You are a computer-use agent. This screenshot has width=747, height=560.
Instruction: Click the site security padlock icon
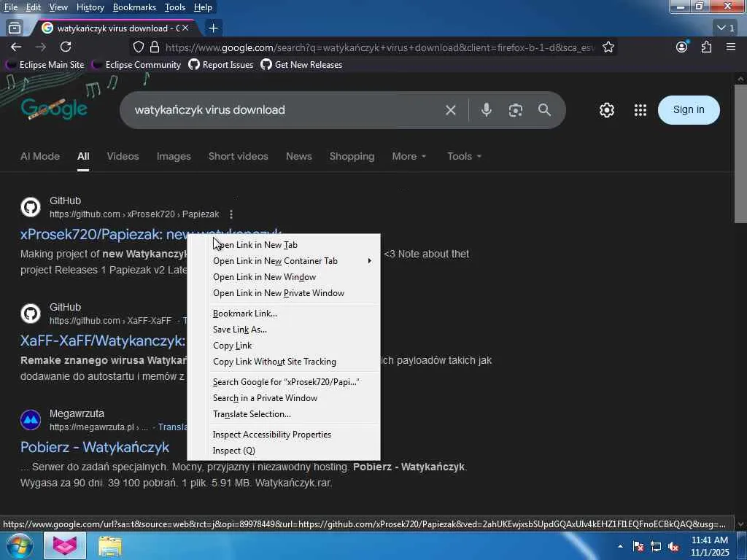(155, 47)
